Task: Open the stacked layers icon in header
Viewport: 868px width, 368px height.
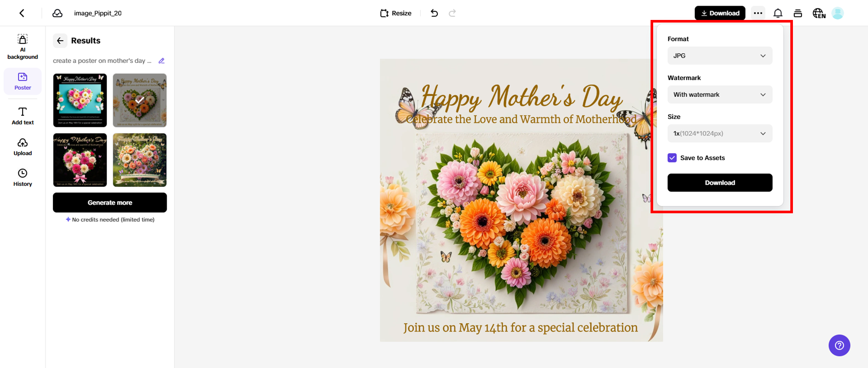Action: (798, 13)
